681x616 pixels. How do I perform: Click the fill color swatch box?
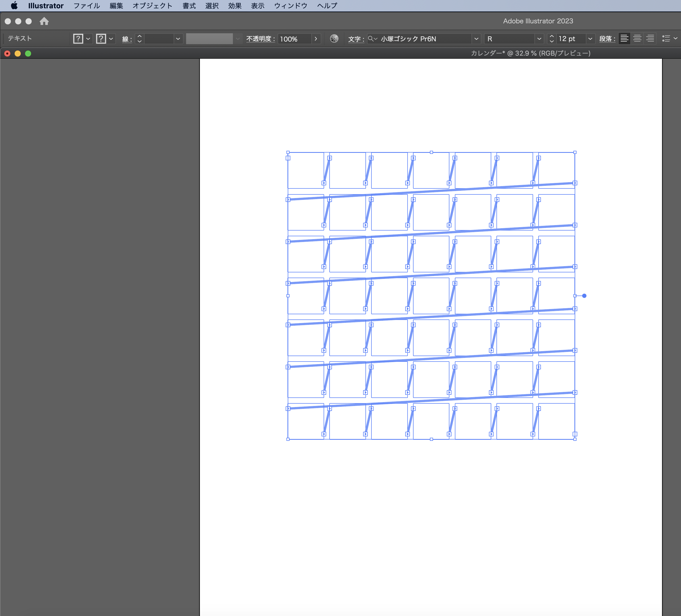click(x=78, y=39)
